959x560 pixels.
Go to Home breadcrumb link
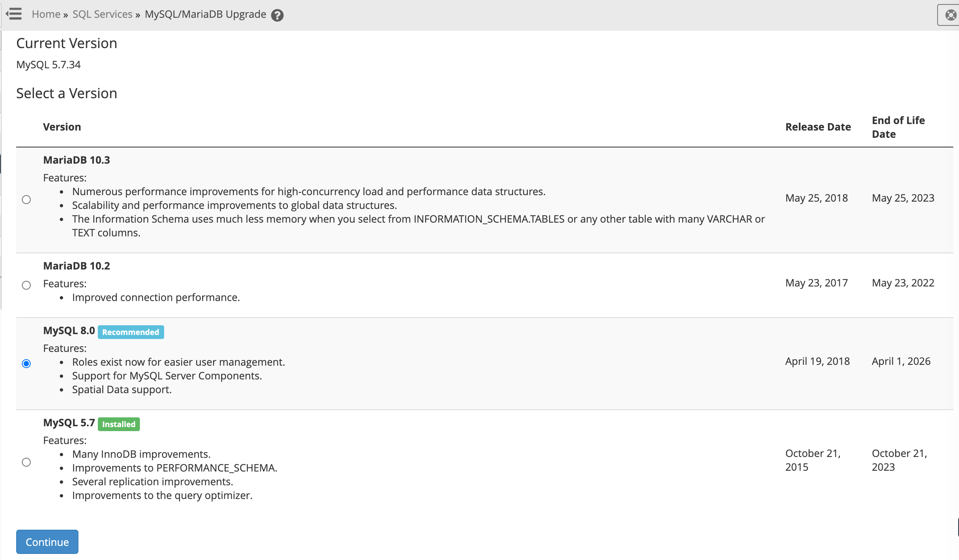click(46, 14)
